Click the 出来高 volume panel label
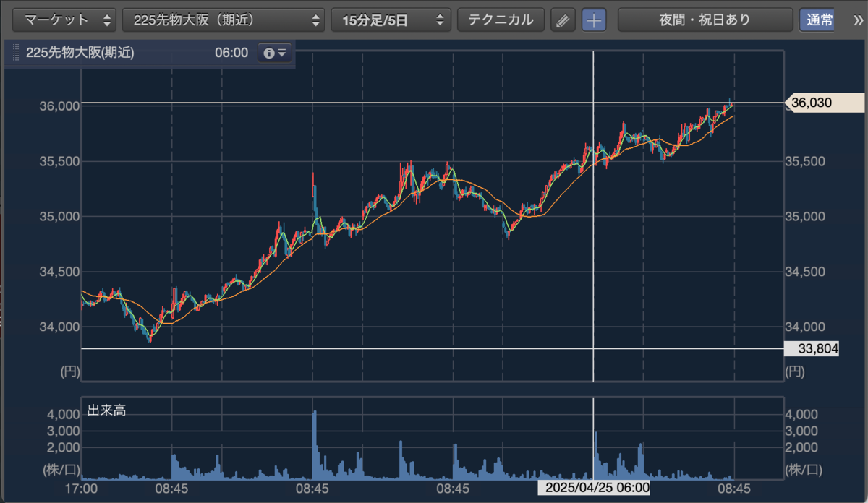The height and width of the screenshot is (503, 868). pos(106,410)
